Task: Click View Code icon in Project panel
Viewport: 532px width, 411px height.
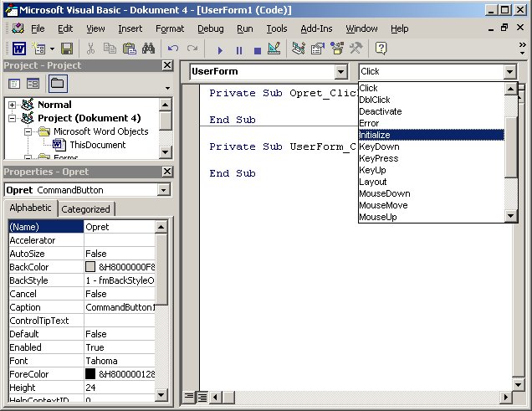Action: pos(14,84)
